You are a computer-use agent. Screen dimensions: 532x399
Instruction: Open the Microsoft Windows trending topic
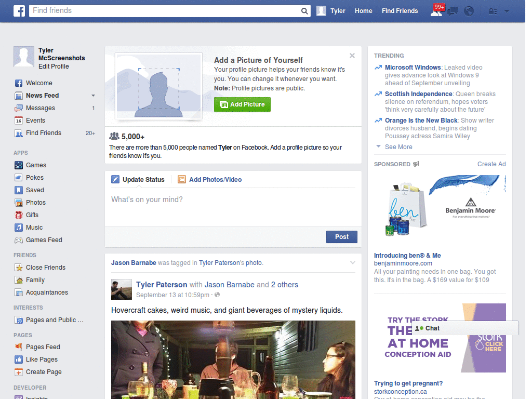click(413, 68)
